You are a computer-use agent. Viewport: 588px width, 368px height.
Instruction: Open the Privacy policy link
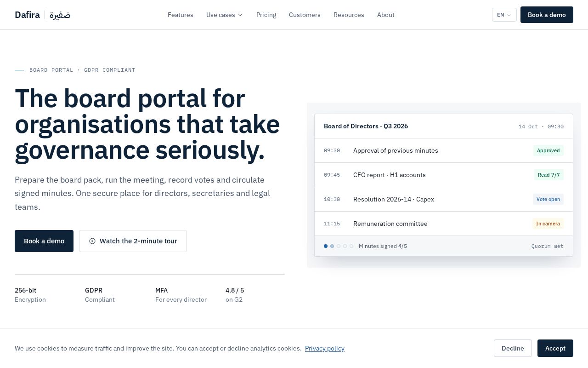[325, 348]
